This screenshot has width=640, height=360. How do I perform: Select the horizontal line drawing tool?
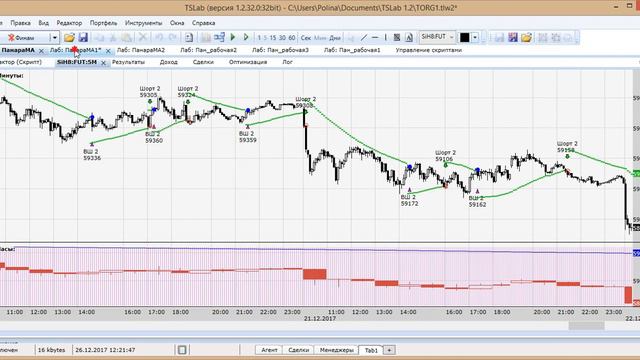click(x=375, y=38)
